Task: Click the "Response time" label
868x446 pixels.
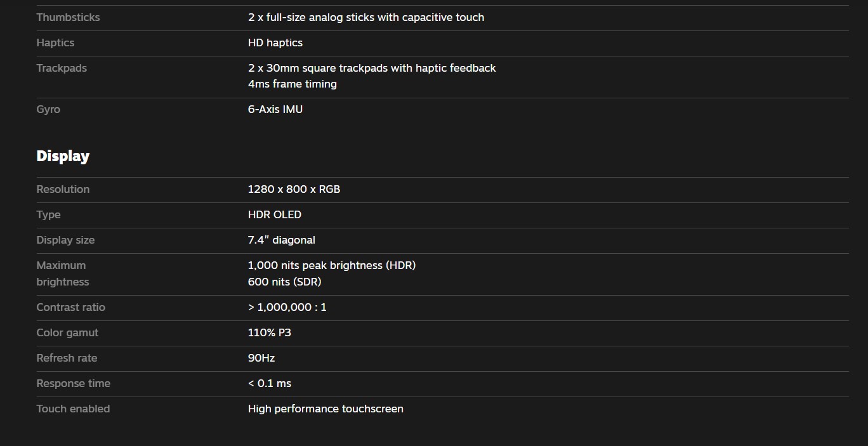Action: pos(73,383)
